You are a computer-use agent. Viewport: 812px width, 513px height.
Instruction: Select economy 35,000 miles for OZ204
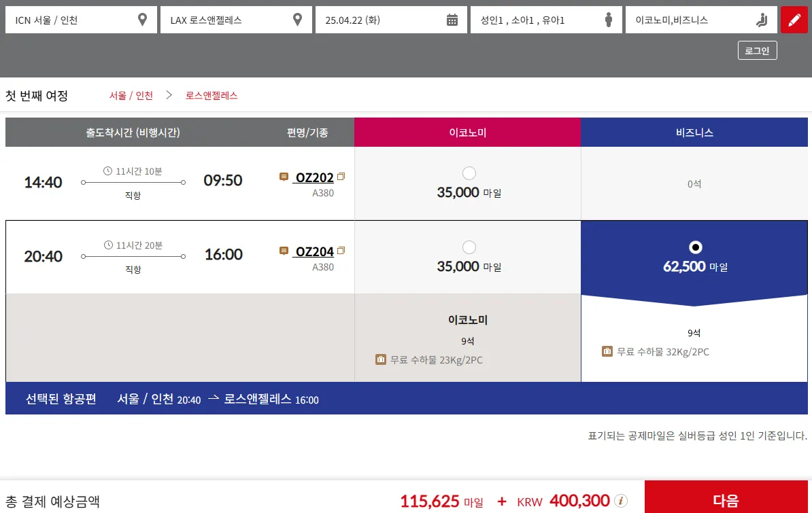pyautogui.click(x=469, y=247)
